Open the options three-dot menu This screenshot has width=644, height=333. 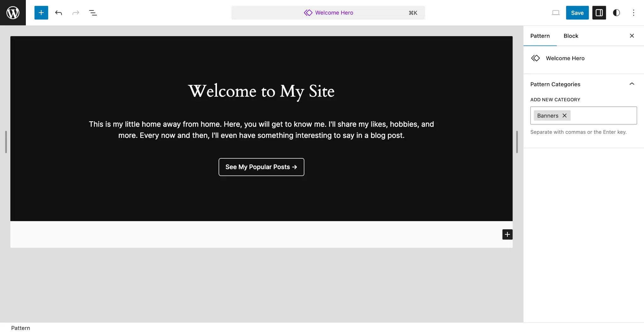(633, 13)
